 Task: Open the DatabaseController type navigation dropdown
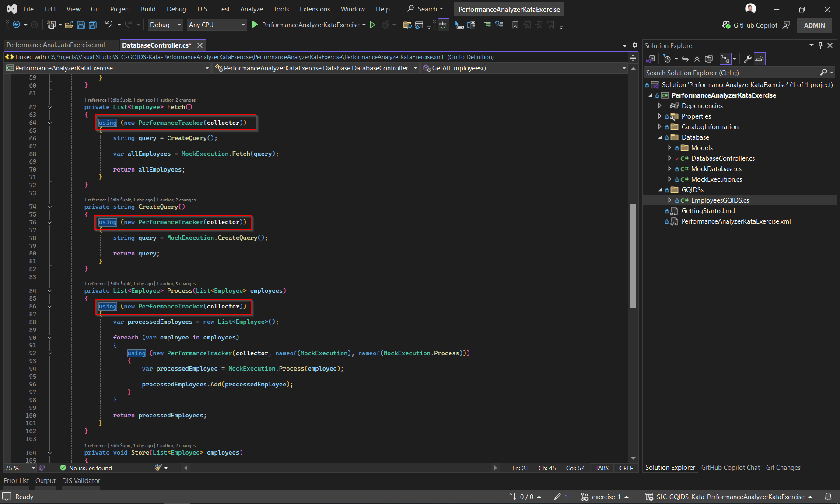click(x=316, y=68)
